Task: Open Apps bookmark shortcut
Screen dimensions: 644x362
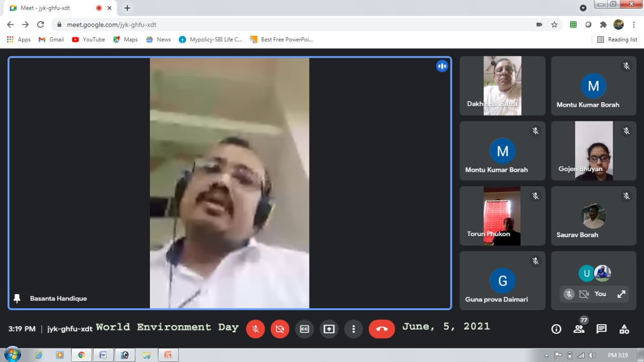Action: [19, 39]
